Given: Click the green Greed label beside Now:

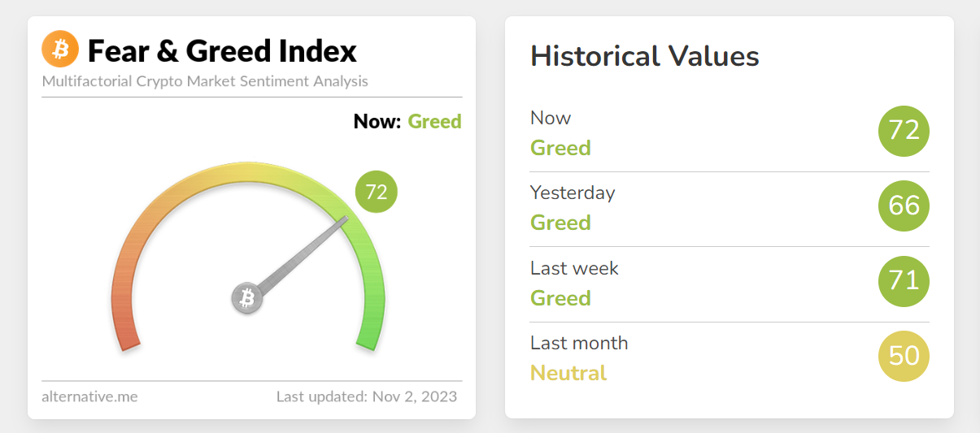Looking at the screenshot, I should point(434,122).
